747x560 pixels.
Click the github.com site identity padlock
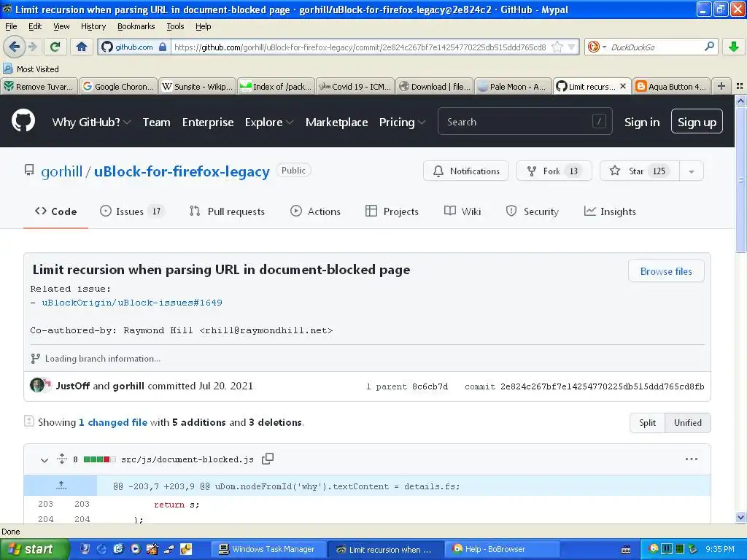(163, 47)
